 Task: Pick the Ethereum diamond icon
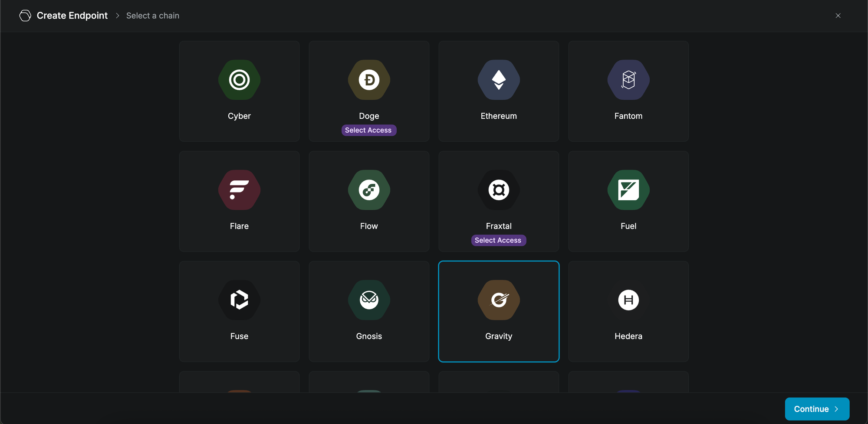click(499, 80)
